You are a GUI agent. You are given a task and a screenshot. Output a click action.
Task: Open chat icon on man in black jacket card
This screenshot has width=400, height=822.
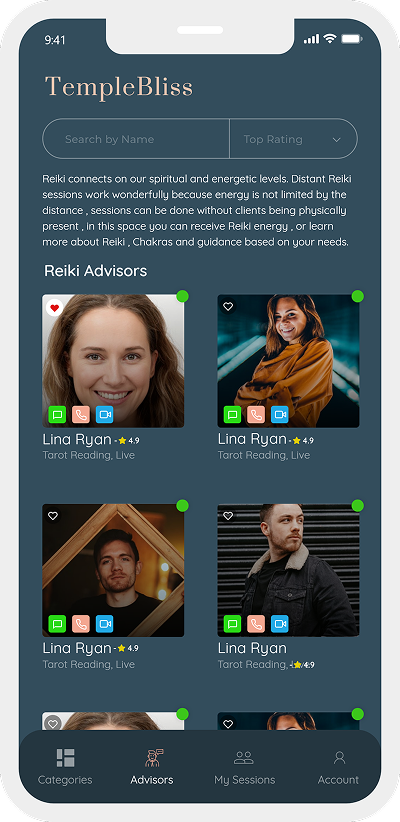[x=232, y=624]
